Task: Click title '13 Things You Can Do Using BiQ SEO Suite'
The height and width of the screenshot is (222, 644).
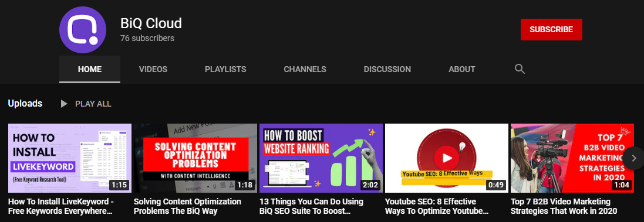Action: tap(311, 206)
